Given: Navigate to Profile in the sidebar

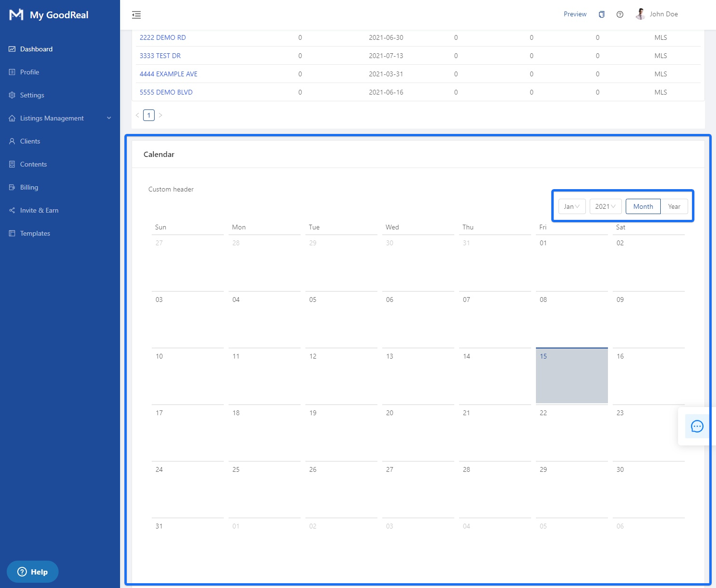Looking at the screenshot, I should 30,72.
